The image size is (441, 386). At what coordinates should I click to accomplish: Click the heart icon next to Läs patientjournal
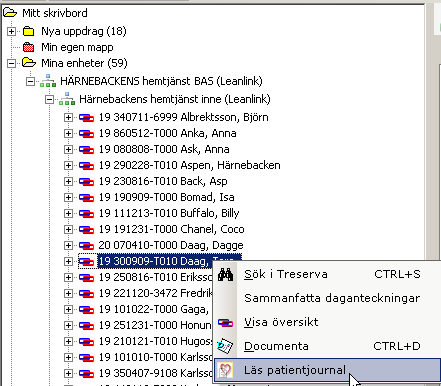tap(225, 370)
